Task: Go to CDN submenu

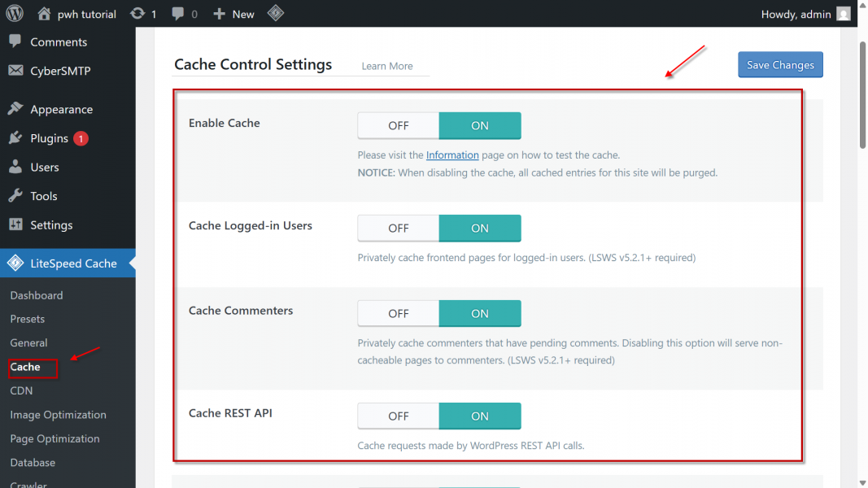Action: 21,390
